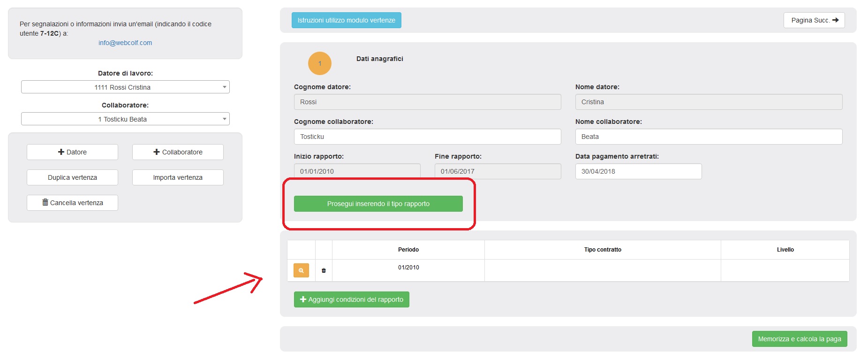Screen dimensions: 868x360
Task: Click the trash icon for period 01/2010
Action: pyautogui.click(x=324, y=270)
